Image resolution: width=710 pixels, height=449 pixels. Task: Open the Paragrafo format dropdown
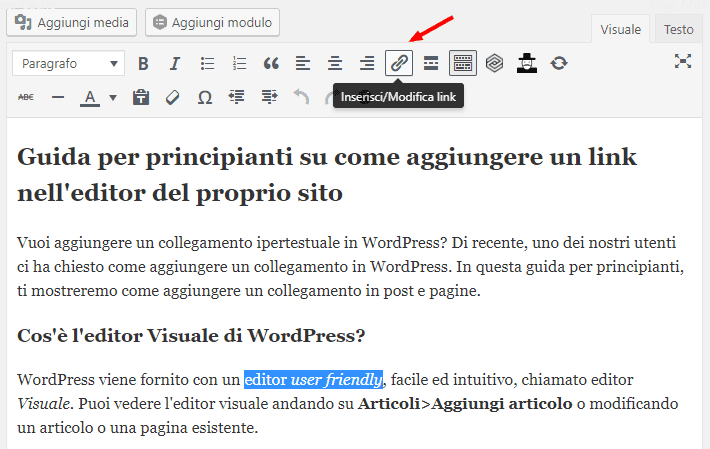(x=68, y=63)
